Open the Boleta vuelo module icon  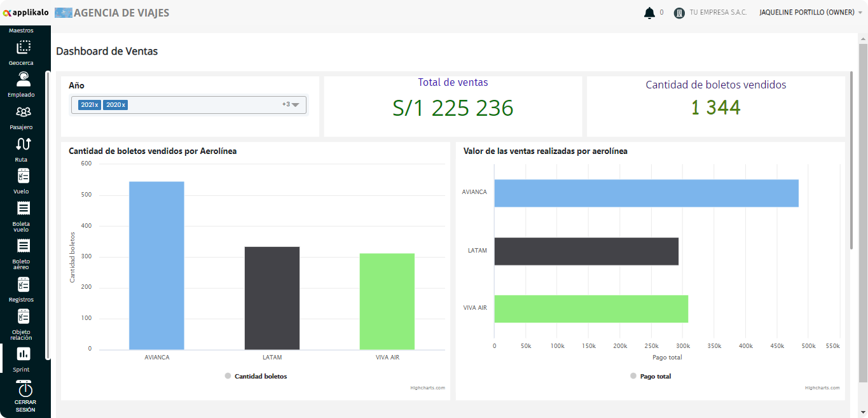[24, 208]
